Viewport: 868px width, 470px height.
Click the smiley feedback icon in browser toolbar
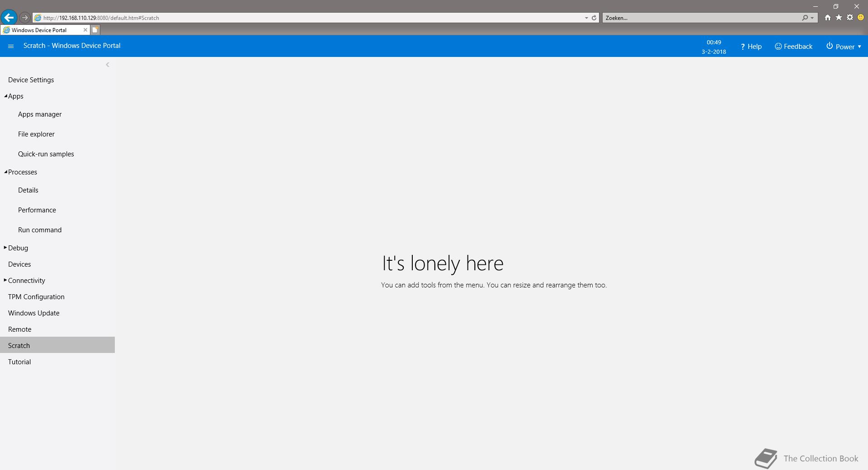coord(861,18)
